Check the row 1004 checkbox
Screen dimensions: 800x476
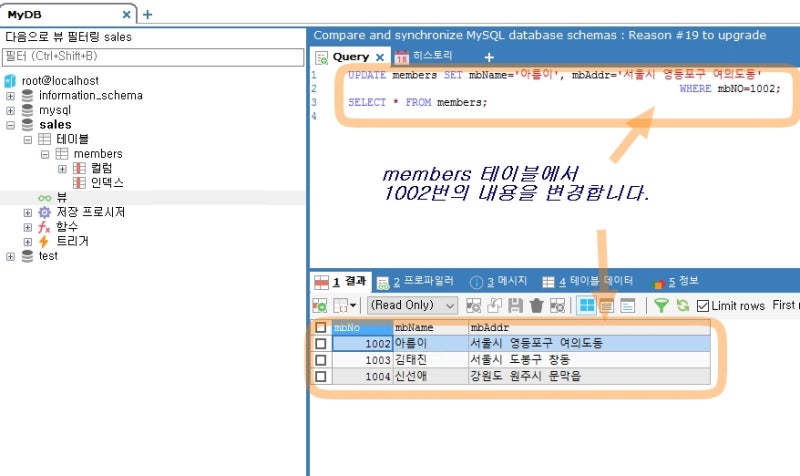[x=320, y=377]
